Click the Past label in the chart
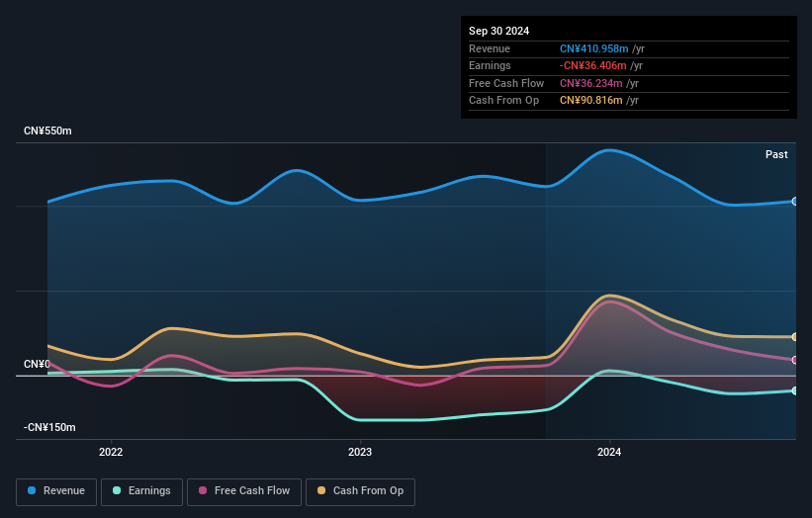The height and width of the screenshot is (518, 812). [x=776, y=155]
